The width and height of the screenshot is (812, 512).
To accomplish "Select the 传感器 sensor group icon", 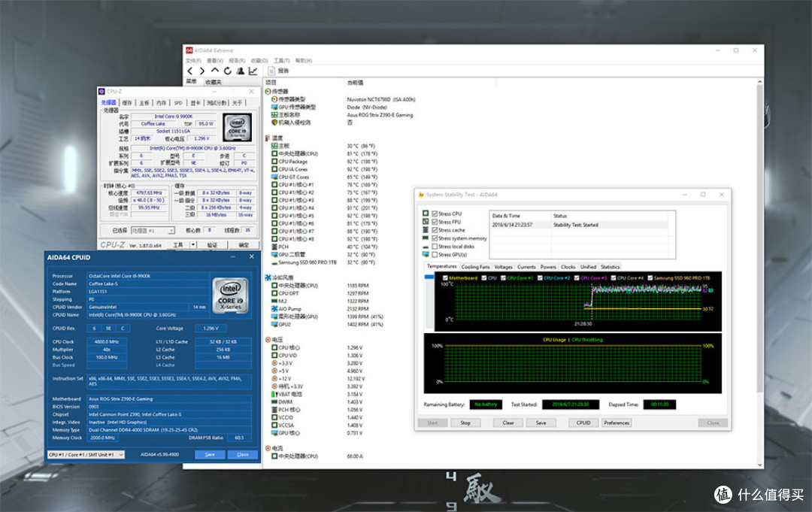I will (268, 91).
